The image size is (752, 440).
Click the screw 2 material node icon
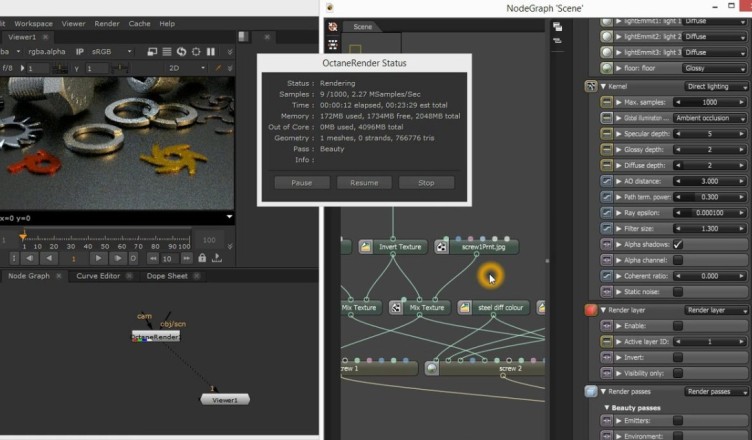[432, 369]
